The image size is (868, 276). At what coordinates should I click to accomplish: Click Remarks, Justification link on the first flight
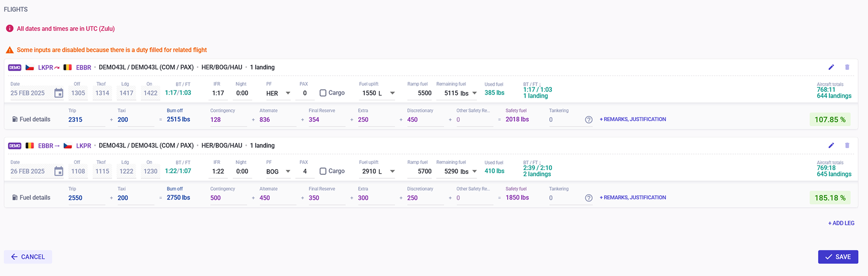click(633, 119)
